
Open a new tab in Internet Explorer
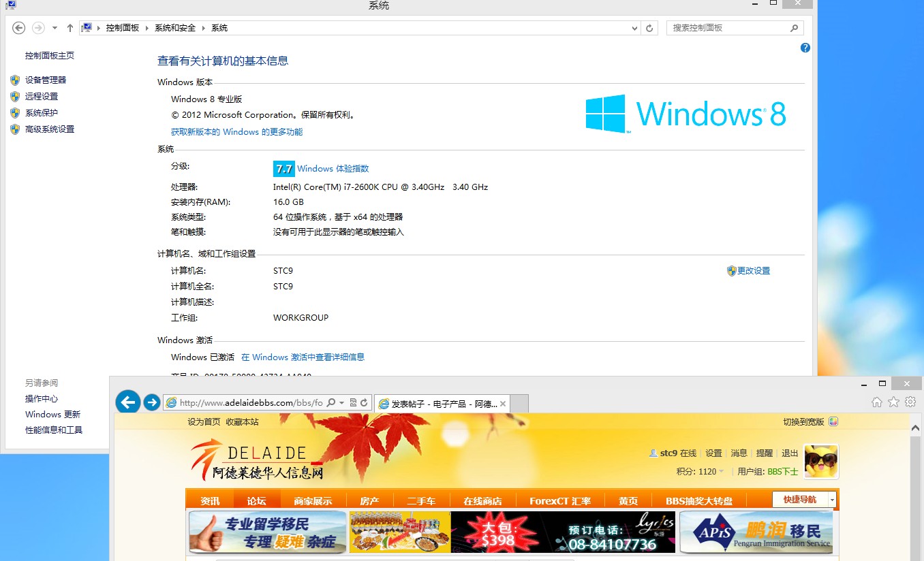[519, 404]
